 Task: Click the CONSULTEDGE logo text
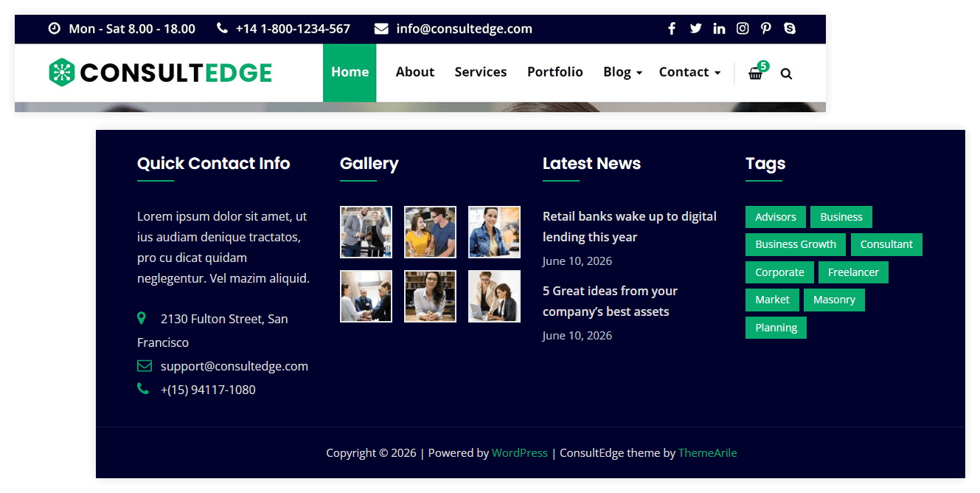176,72
